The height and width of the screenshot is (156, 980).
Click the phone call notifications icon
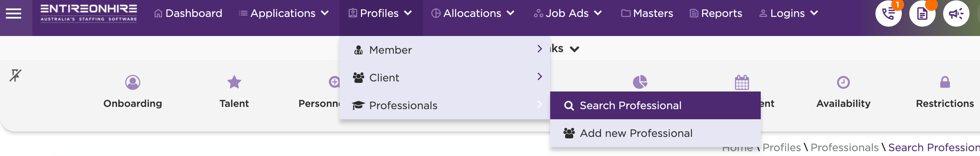888,13
